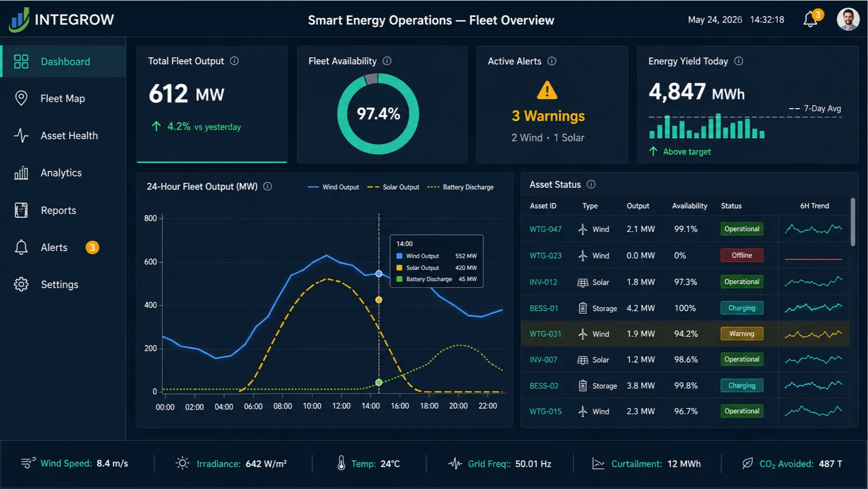868x489 pixels.
Task: Click the grid frequency pulse icon
Action: pyautogui.click(x=455, y=463)
